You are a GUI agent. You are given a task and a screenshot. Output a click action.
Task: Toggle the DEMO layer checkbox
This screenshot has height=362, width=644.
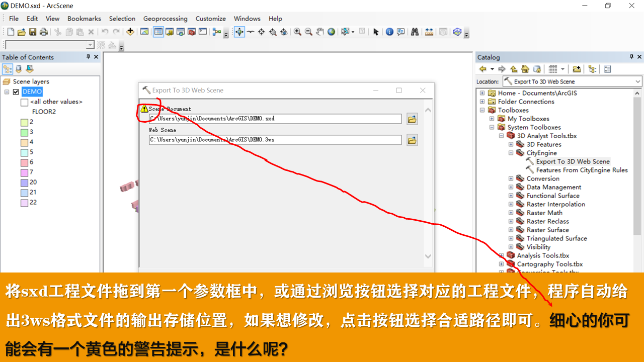click(16, 92)
